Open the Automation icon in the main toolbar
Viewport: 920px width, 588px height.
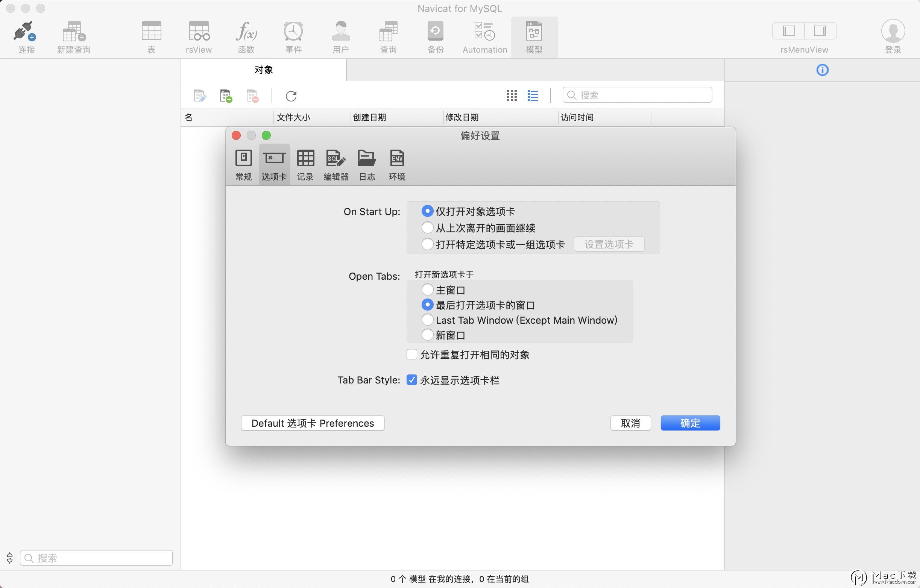pyautogui.click(x=484, y=31)
